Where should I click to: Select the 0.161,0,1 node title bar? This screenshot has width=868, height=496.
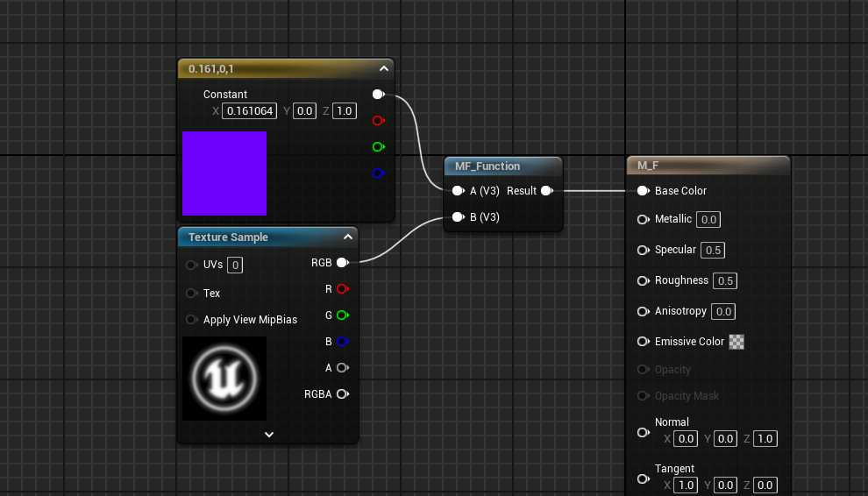[286, 68]
